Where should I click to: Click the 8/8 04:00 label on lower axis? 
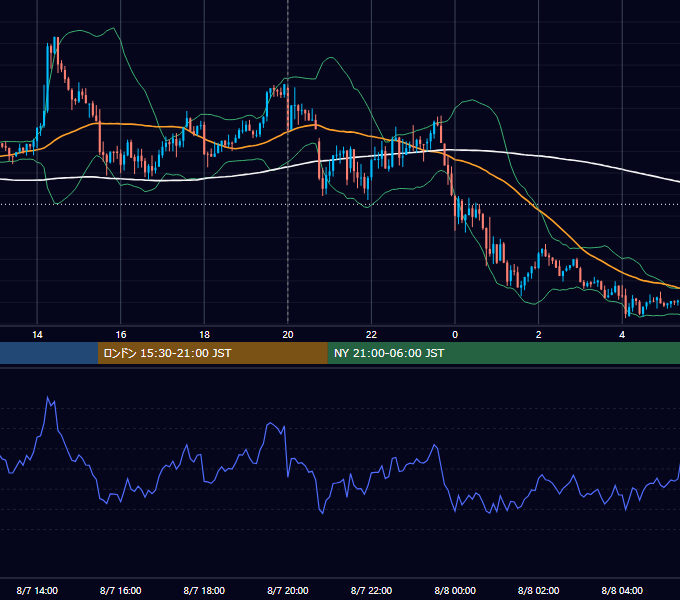pyautogui.click(x=622, y=590)
